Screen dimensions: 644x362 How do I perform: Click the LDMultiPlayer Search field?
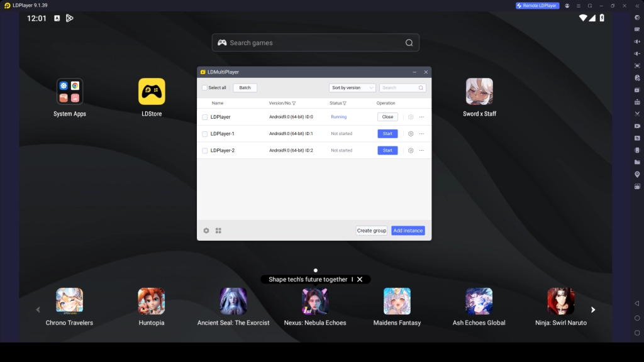(402, 88)
